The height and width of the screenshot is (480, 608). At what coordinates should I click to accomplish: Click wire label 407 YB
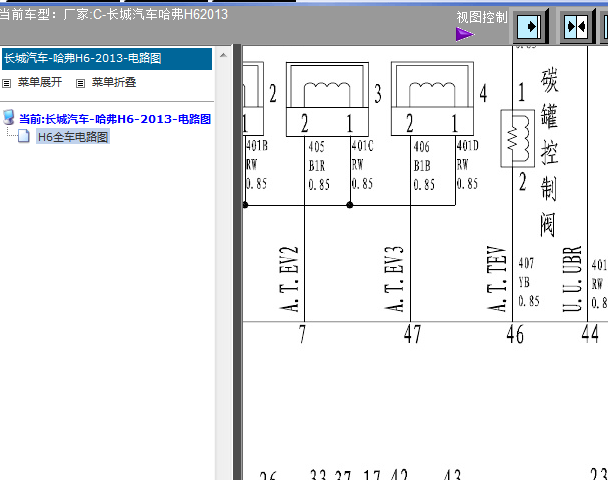coord(529,282)
